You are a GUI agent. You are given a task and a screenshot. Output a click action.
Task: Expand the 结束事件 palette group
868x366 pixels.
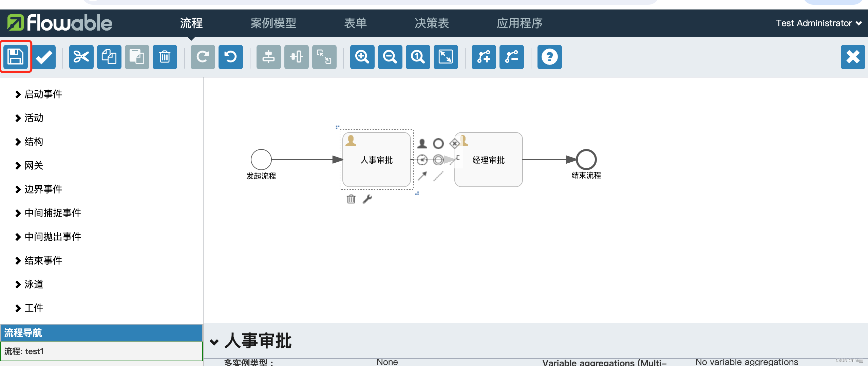39,260
